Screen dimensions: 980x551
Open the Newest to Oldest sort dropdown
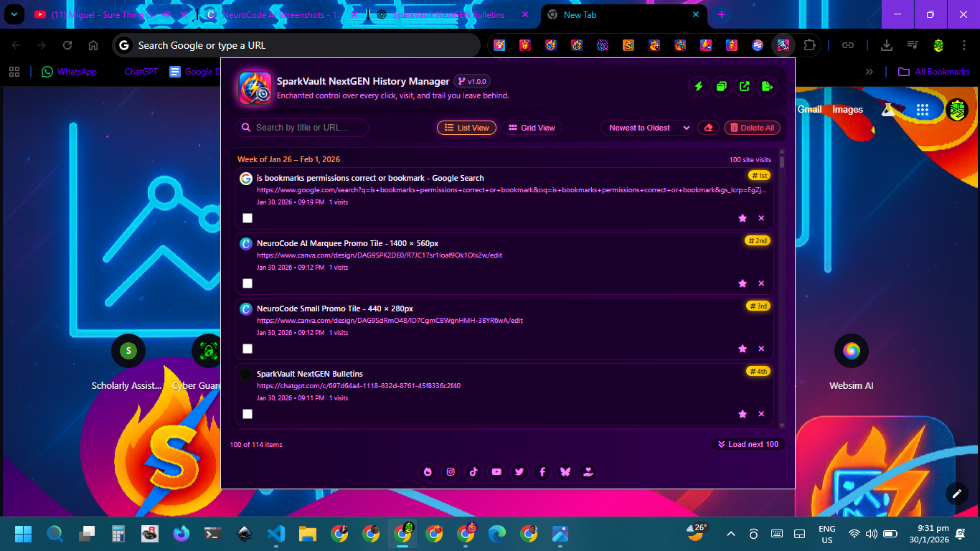(x=646, y=128)
